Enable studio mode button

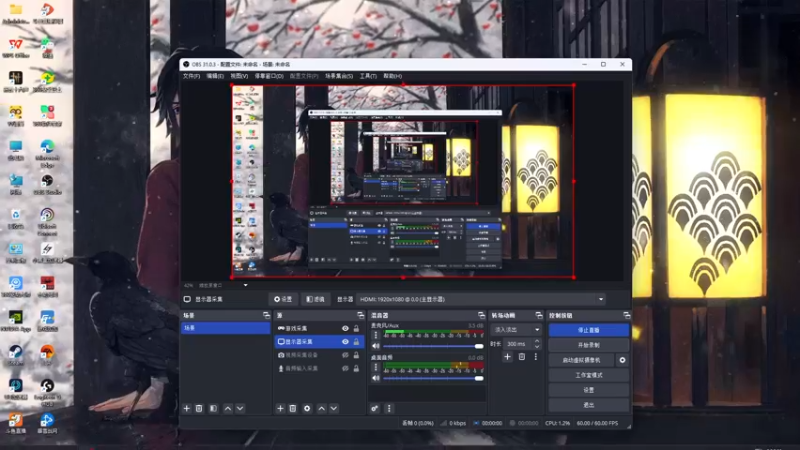[589, 375]
